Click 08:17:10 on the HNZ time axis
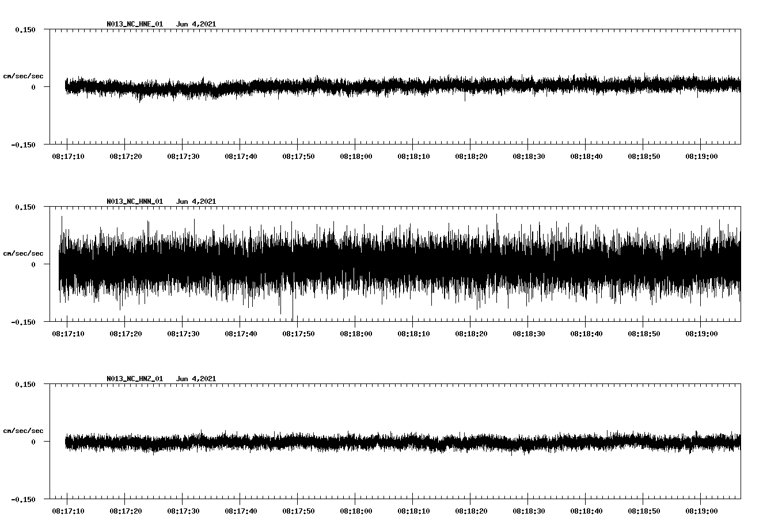The height and width of the screenshot is (532, 782). coord(68,511)
